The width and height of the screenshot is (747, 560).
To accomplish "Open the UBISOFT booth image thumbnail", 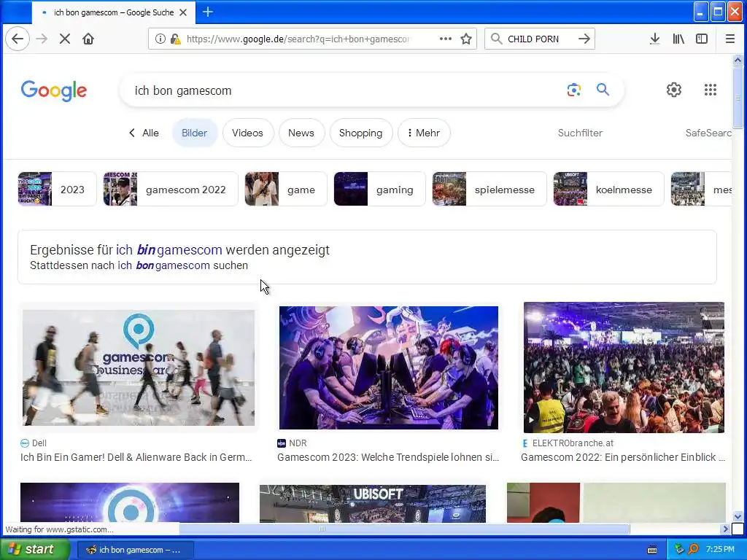I will [373, 503].
